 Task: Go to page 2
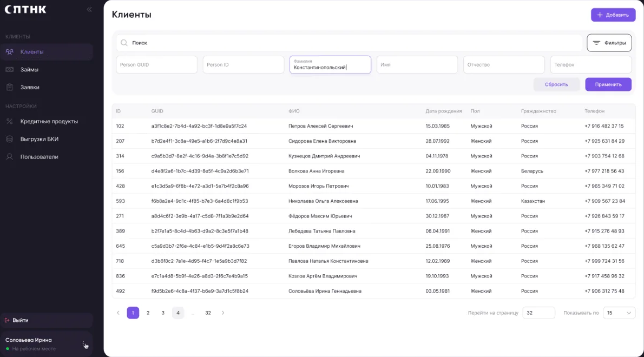(x=148, y=313)
